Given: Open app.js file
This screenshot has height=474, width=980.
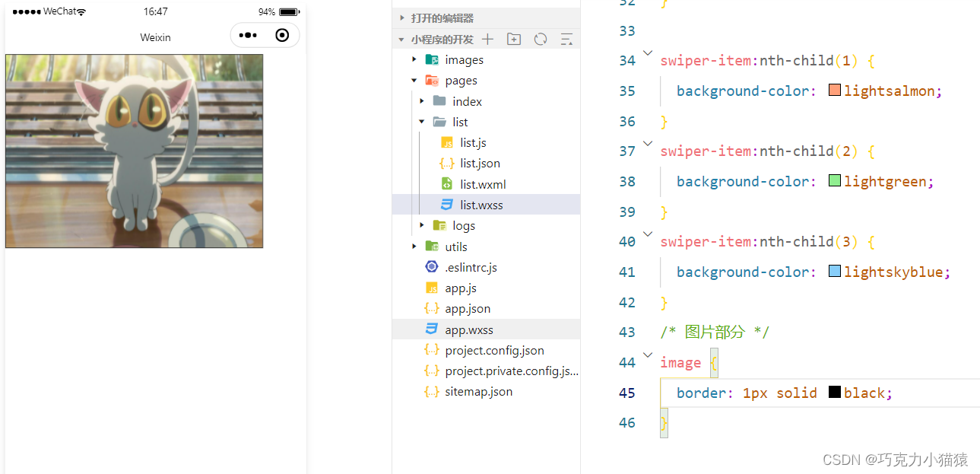Looking at the screenshot, I should click(461, 288).
